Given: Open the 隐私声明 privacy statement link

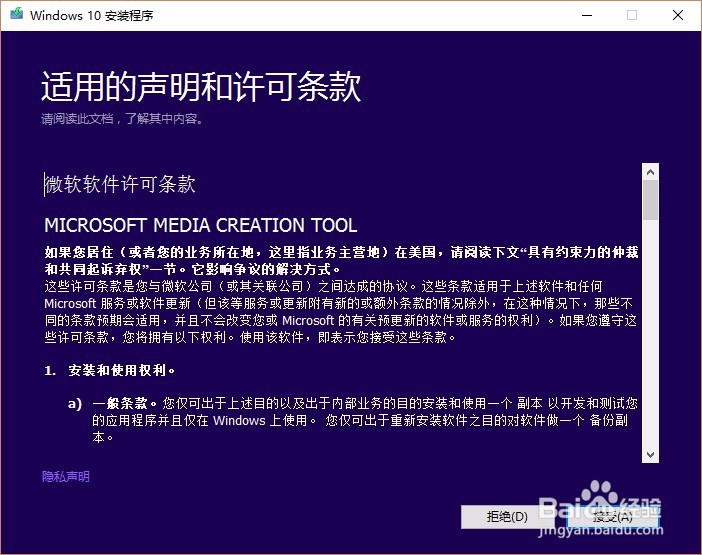Looking at the screenshot, I should tap(66, 477).
